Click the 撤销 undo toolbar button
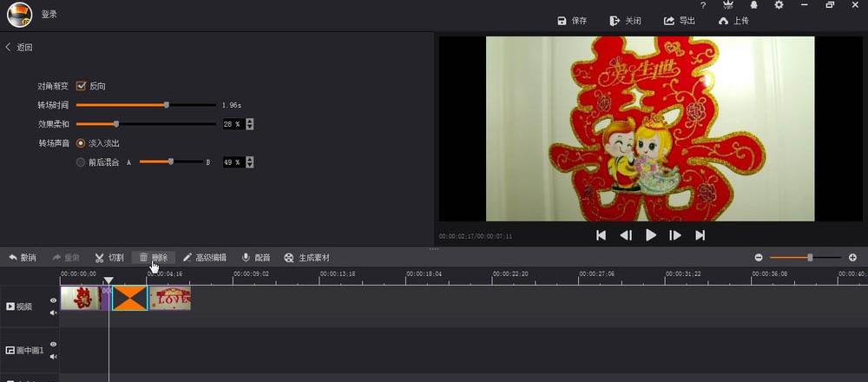The image size is (868, 382). pyautogui.click(x=23, y=258)
